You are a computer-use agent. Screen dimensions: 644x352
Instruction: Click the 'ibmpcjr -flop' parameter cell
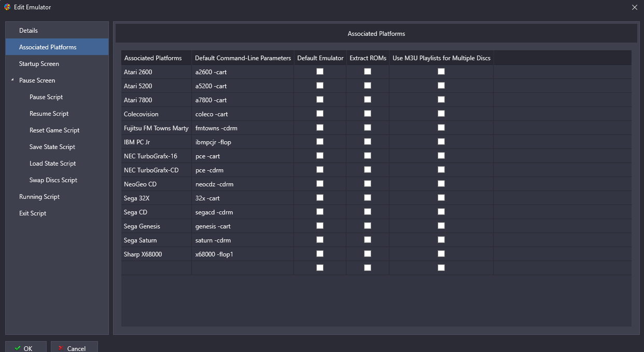point(243,142)
